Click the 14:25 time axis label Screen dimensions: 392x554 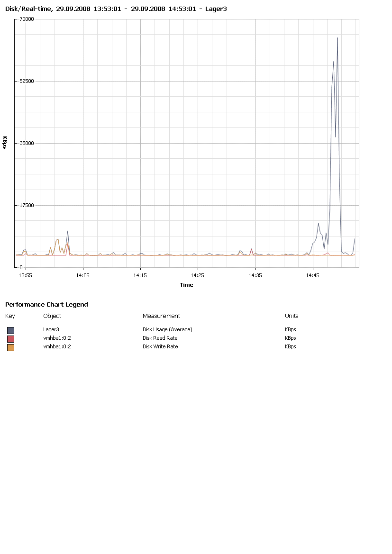pos(197,276)
